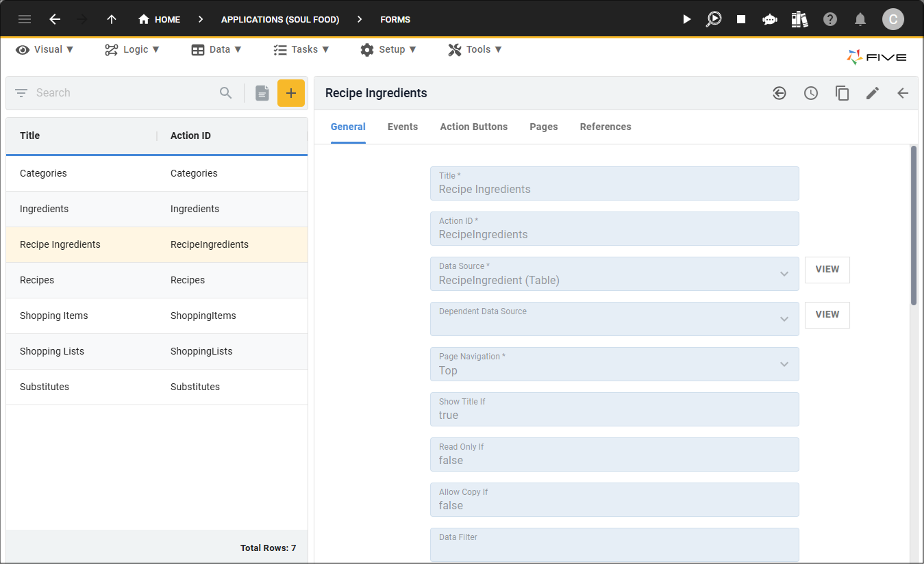Click VIEW button beside Data Source

pos(827,270)
